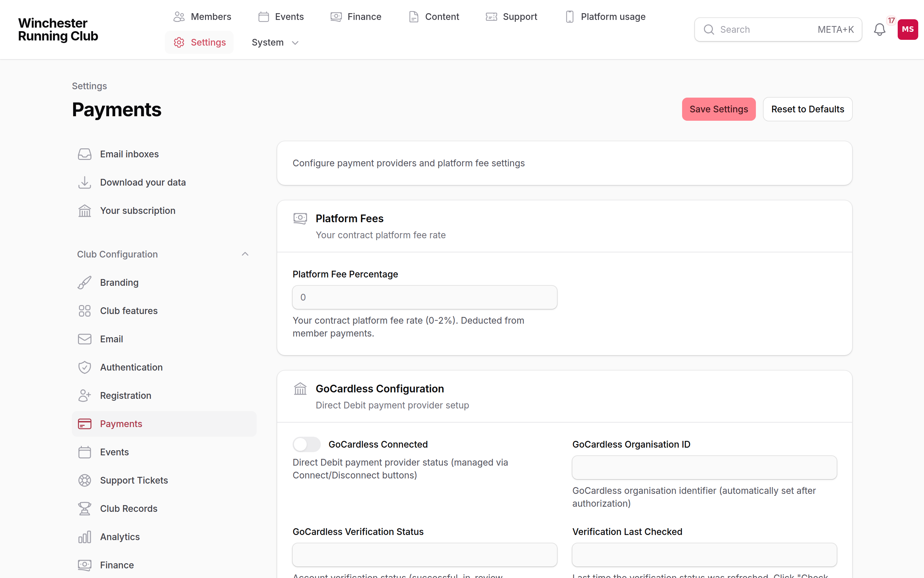Viewport: 924px width, 578px height.
Task: Click the Club features grid icon
Action: [x=85, y=311]
